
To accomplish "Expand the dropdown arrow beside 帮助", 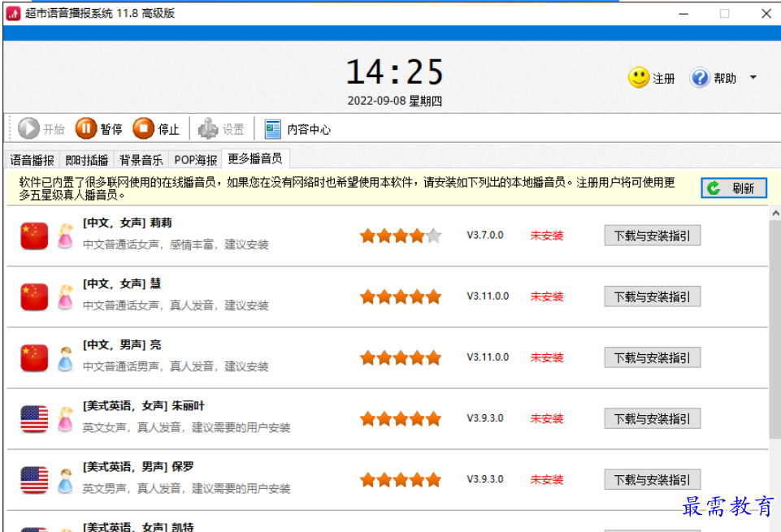I will [x=753, y=78].
